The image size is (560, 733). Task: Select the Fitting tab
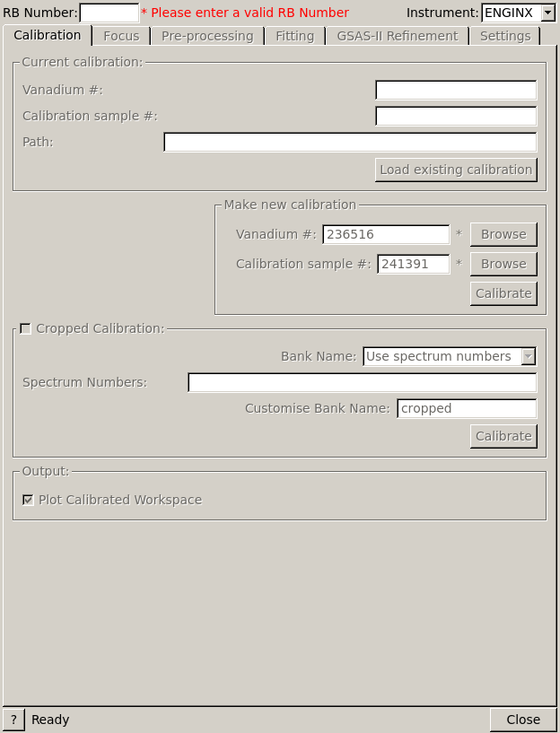pyautogui.click(x=294, y=36)
